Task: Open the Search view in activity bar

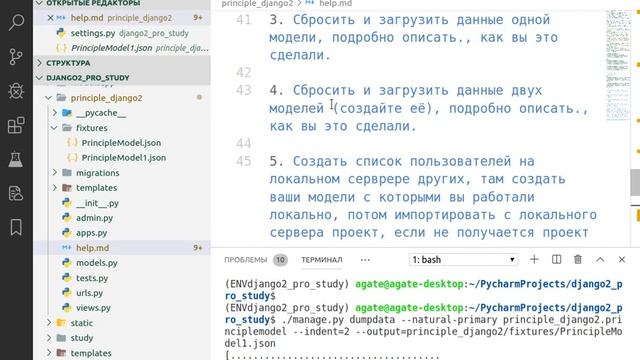Action: (x=16, y=22)
